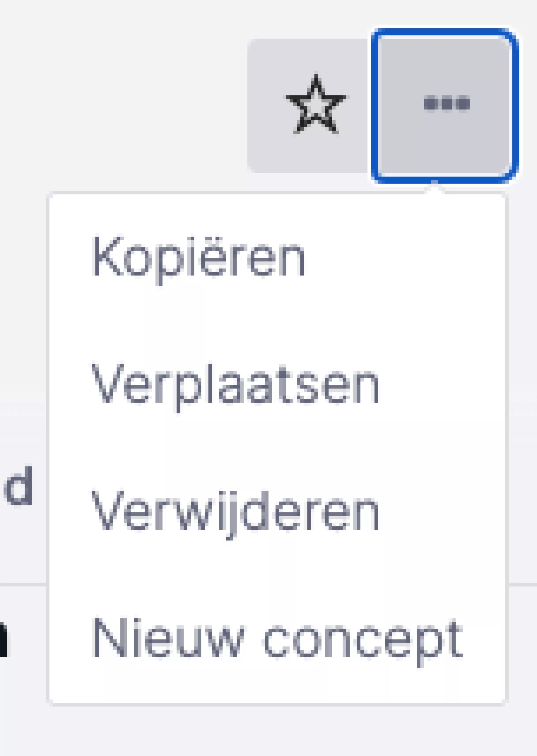This screenshot has height=756, width=537.
Task: Click the star favorite icon
Action: tap(315, 105)
